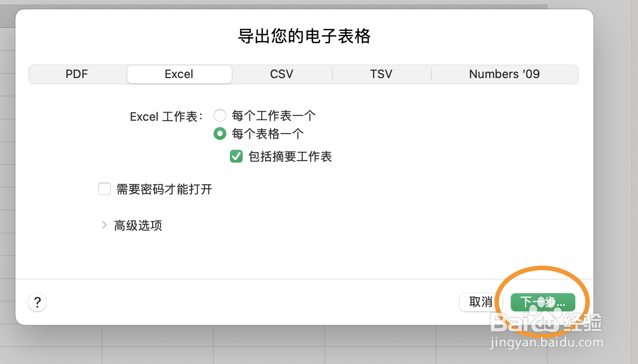Enable 需要密码才能打开 protection
This screenshot has height=364, width=638.
[105, 189]
